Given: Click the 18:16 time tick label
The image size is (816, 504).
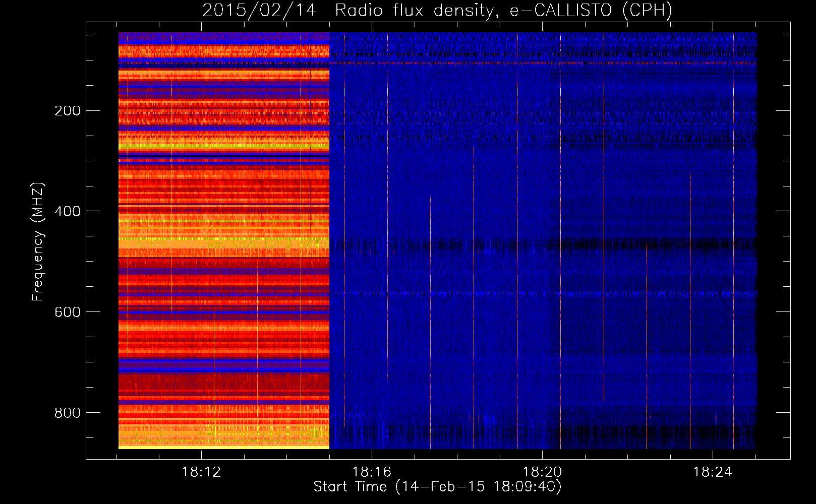Looking at the screenshot, I should point(372,472).
